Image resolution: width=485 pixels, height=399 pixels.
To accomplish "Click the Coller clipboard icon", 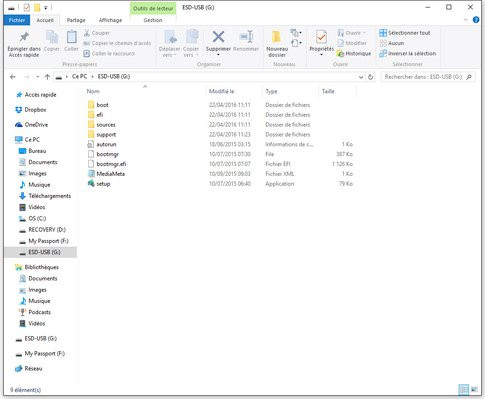I will pyautogui.click(x=71, y=37).
